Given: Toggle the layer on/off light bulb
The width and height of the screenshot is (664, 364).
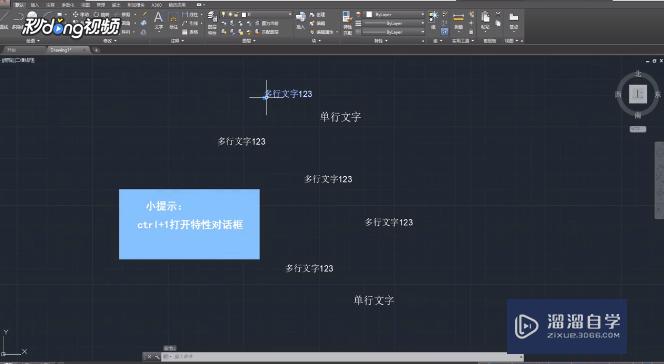Looking at the screenshot, I should (x=224, y=14).
